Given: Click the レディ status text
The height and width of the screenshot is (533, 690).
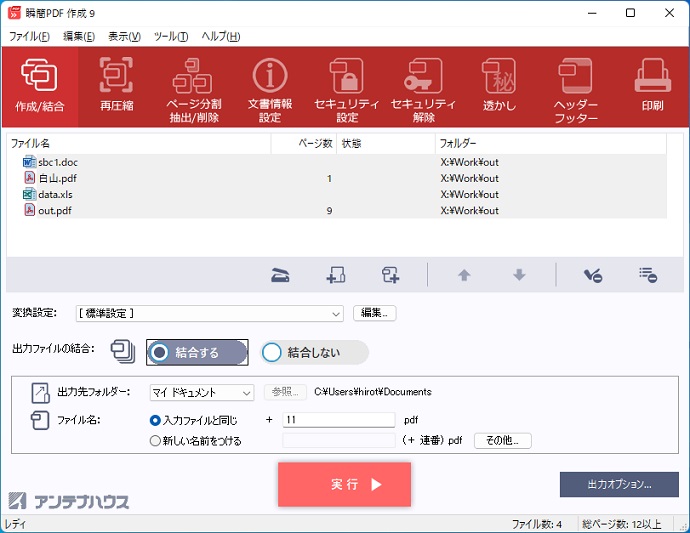Looking at the screenshot, I should 15,524.
